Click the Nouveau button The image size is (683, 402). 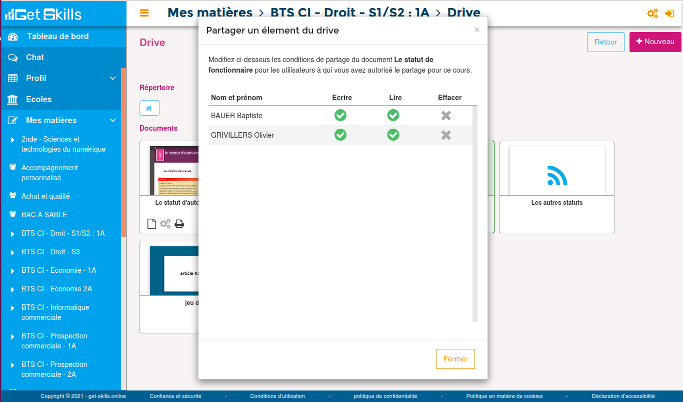coord(654,42)
